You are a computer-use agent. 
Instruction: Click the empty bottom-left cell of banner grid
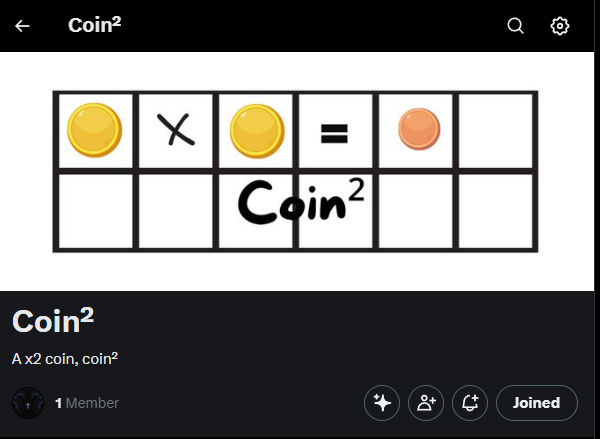click(95, 210)
